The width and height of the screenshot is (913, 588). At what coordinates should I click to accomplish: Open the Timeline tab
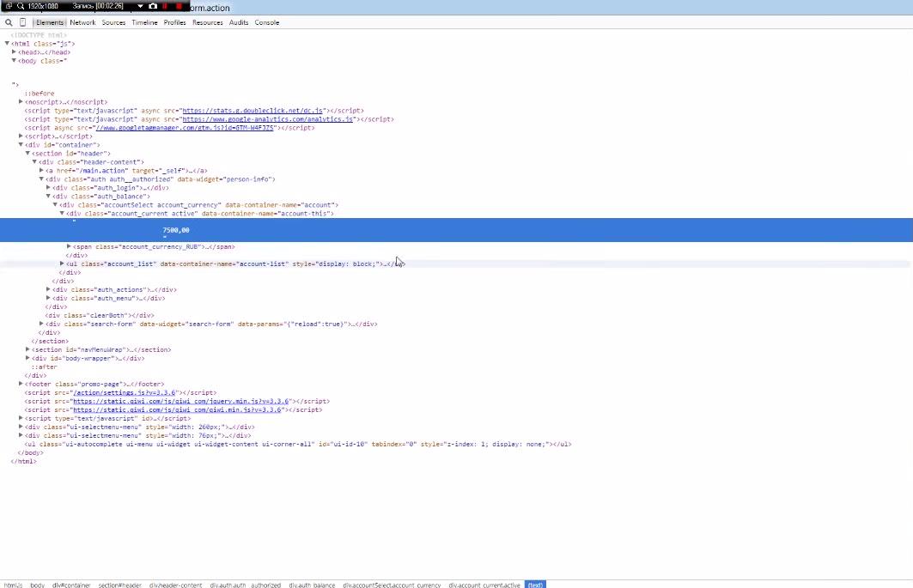(x=144, y=22)
